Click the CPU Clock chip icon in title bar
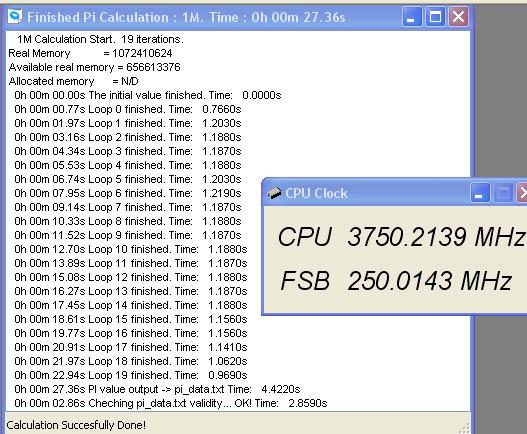 pos(274,193)
